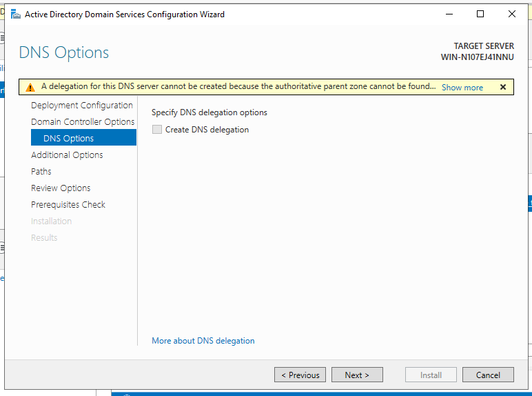Open the Paths step in sidebar
Image resolution: width=532 pixels, height=396 pixels.
[41, 171]
